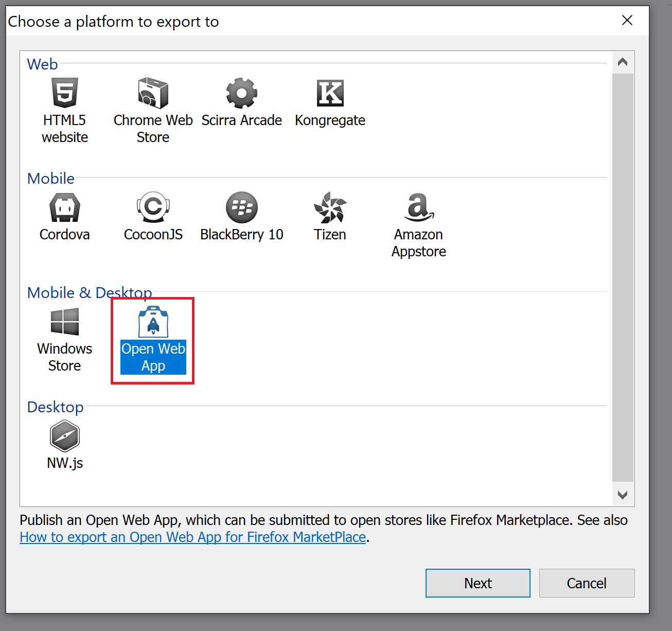Click the Next button
The width and height of the screenshot is (672, 631).
[478, 583]
